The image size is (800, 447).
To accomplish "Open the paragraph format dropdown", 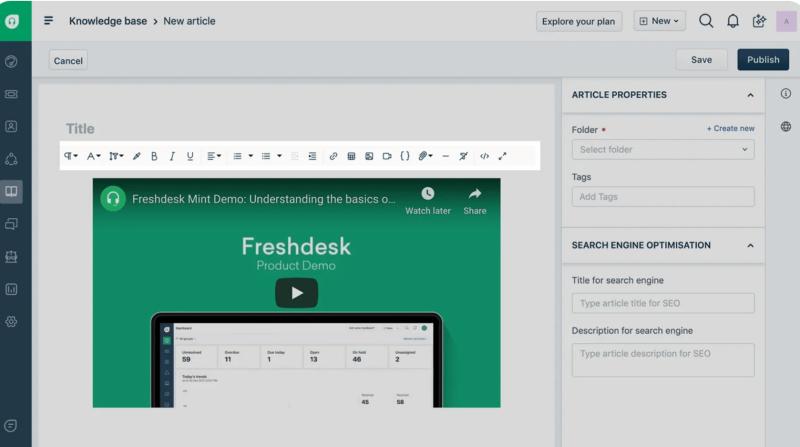I will click(70, 156).
